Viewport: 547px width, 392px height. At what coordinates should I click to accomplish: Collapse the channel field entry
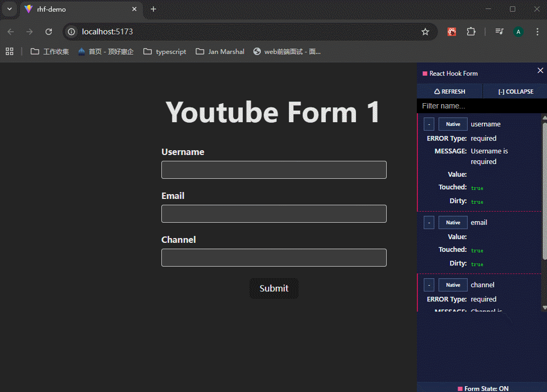[429, 285]
